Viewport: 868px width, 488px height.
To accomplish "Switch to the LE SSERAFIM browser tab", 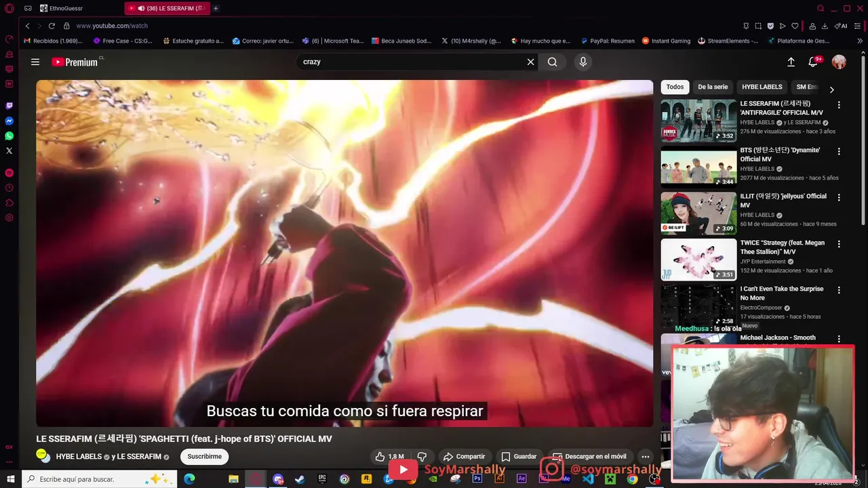I will [167, 8].
